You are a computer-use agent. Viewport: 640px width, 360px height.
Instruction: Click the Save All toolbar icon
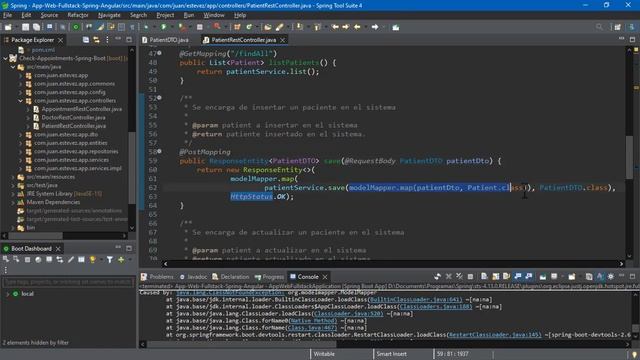[36, 27]
